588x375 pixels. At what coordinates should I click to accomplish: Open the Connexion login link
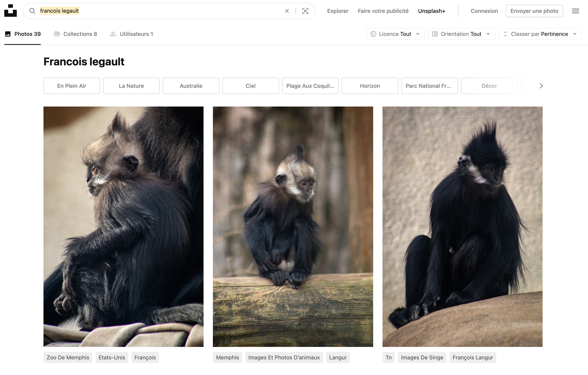coord(484,11)
